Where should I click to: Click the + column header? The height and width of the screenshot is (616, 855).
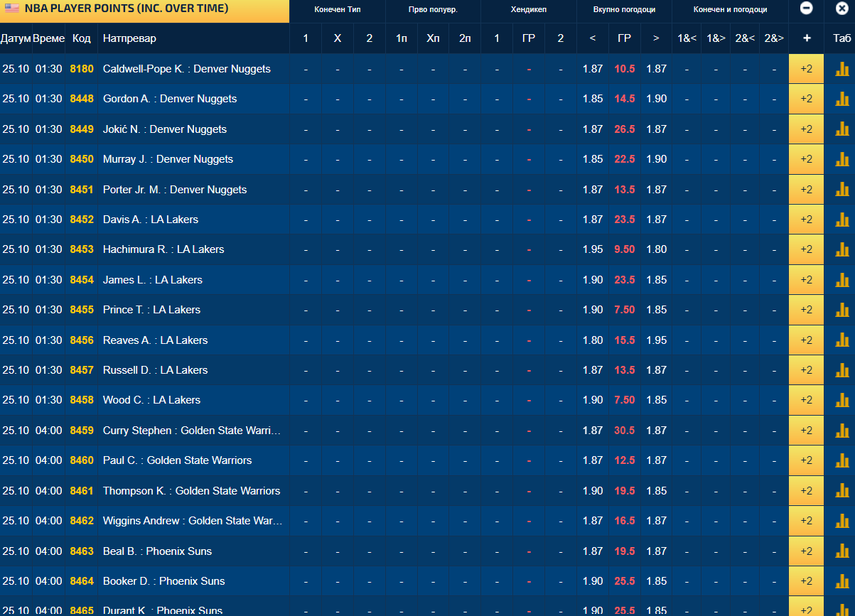coord(806,38)
